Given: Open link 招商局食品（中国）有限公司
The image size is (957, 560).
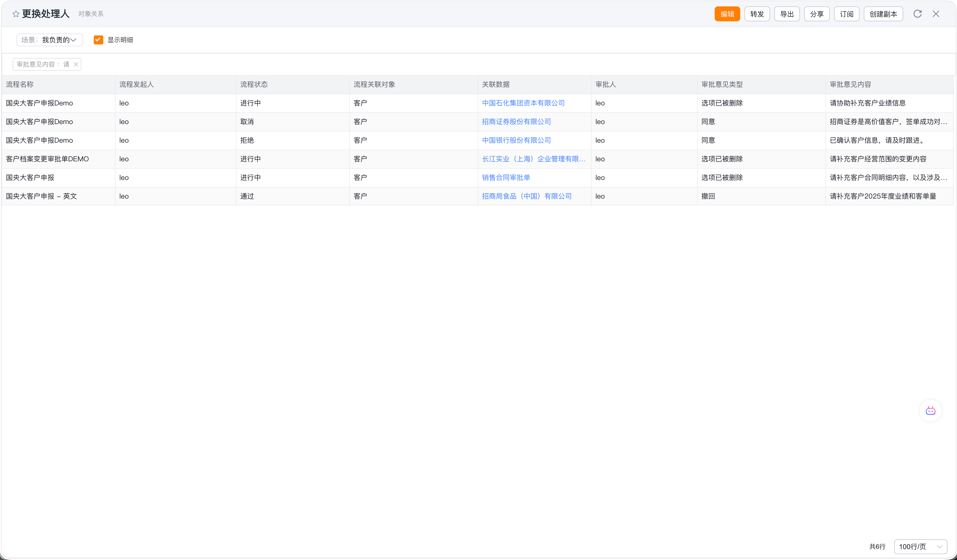Looking at the screenshot, I should (527, 196).
